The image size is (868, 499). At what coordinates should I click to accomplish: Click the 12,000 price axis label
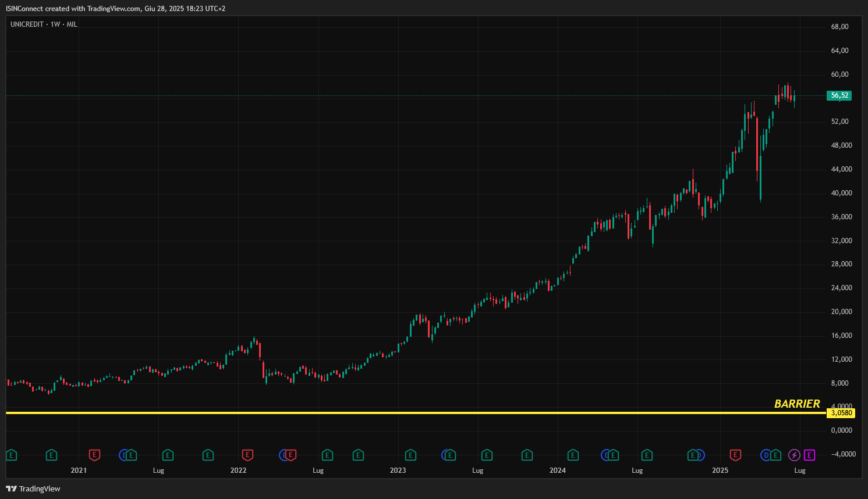point(841,359)
